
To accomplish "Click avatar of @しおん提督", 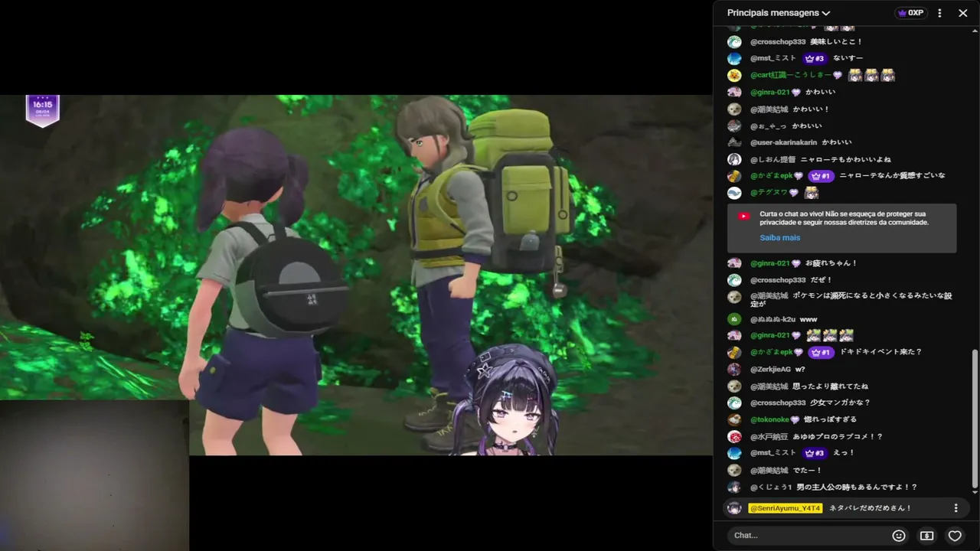I will coord(734,160).
